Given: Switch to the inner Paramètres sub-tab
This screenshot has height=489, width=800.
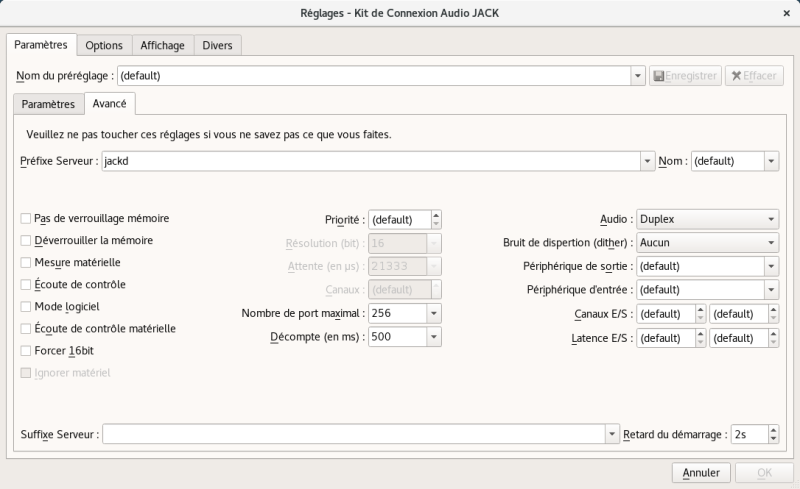Looking at the screenshot, I should 48,104.
